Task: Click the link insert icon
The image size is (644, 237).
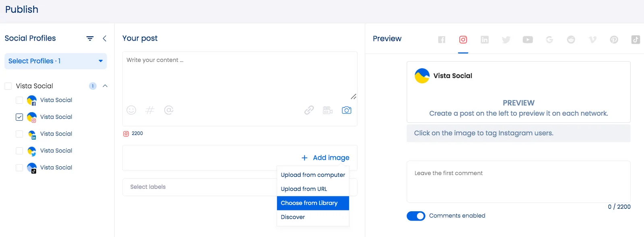Action: [x=309, y=110]
